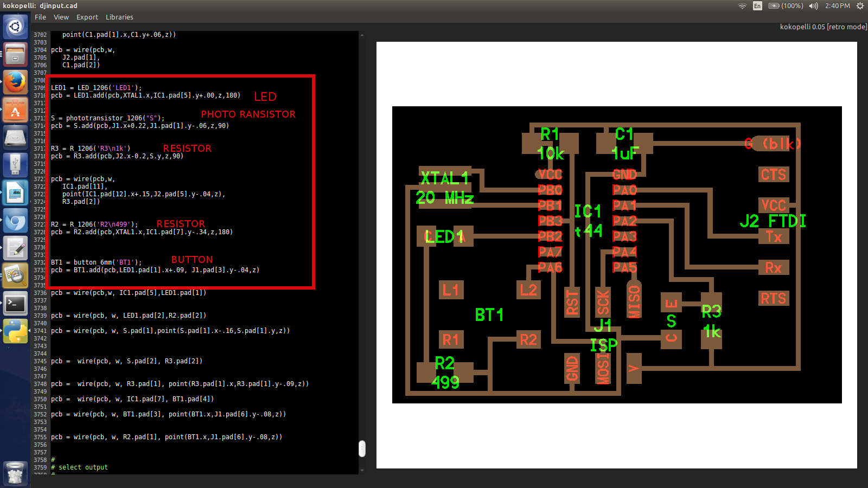
Task: Click the "PB0" pad in PCB preview
Action: pyautogui.click(x=550, y=190)
